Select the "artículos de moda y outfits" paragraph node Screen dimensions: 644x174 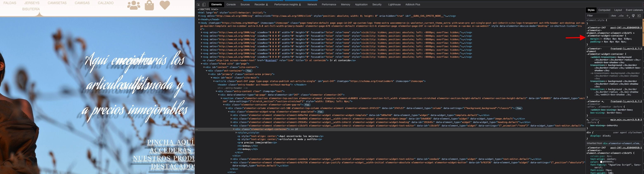(x=279, y=139)
